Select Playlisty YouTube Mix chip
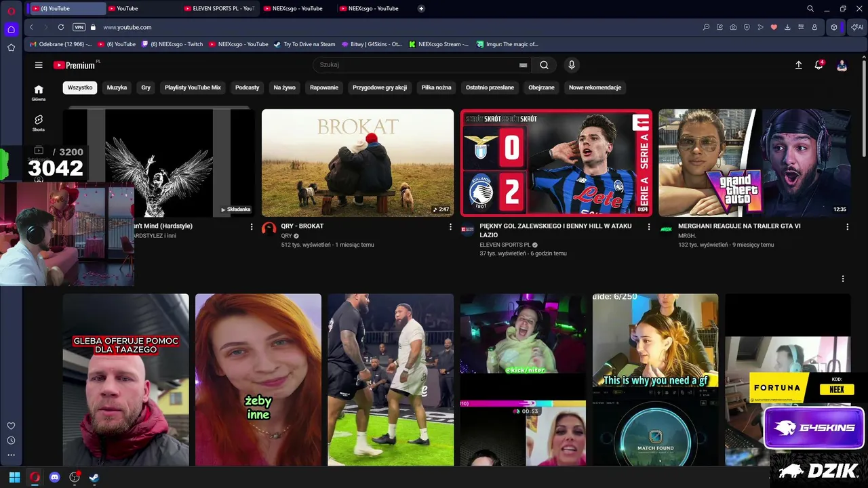The image size is (868, 488). click(x=193, y=87)
